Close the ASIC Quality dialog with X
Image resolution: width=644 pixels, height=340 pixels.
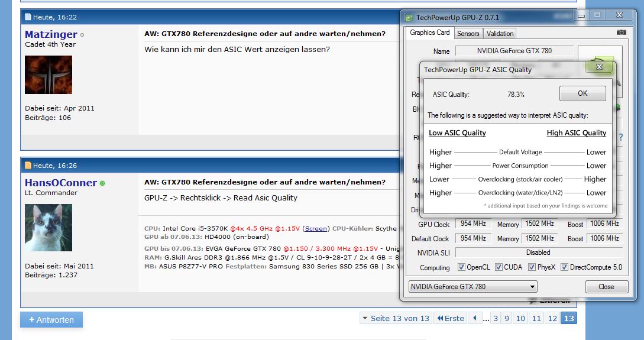599,66
